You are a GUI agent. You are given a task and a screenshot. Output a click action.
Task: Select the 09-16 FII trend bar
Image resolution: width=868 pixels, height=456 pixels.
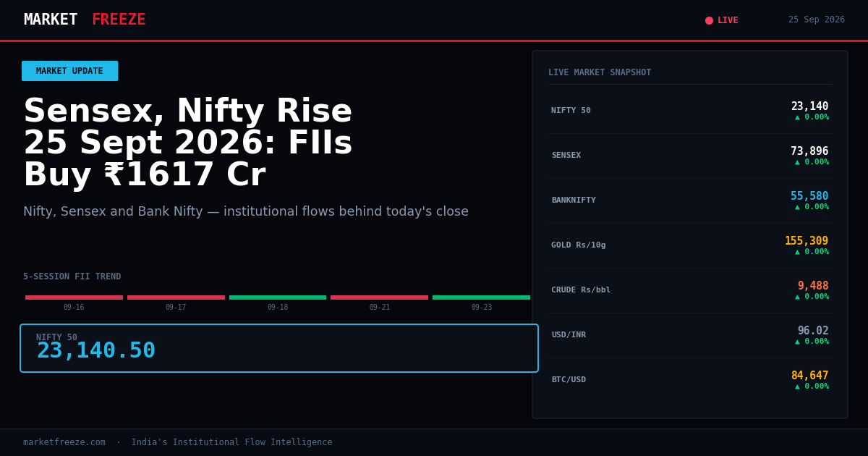point(74,297)
